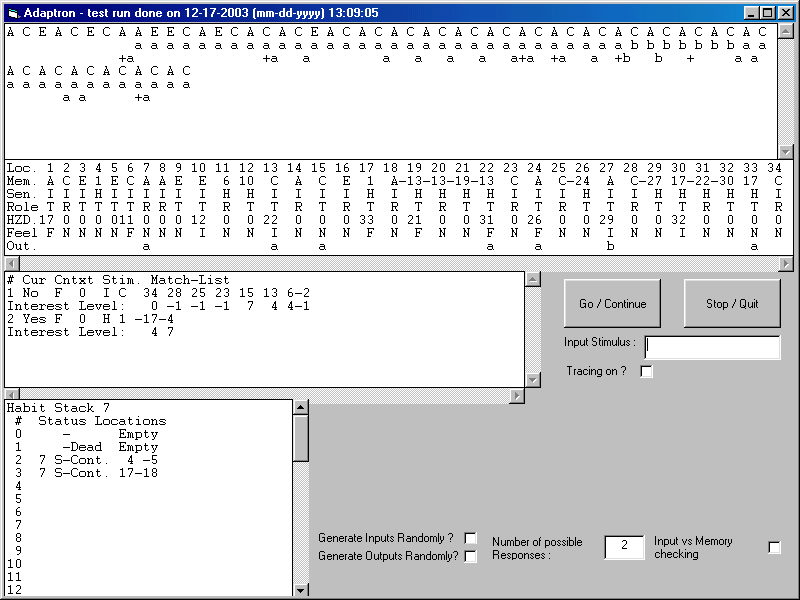Click the -Dead status in Habit Stack
This screenshot has height=600, width=800.
82,447
